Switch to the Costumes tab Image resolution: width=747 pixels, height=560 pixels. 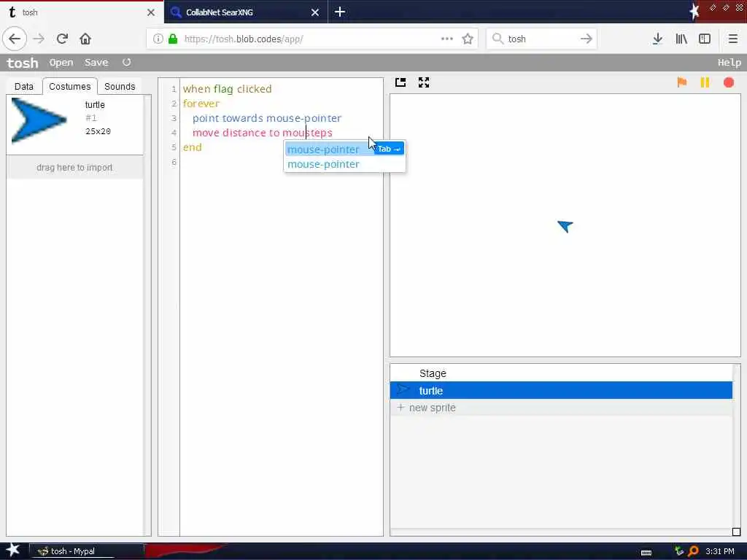coord(69,86)
